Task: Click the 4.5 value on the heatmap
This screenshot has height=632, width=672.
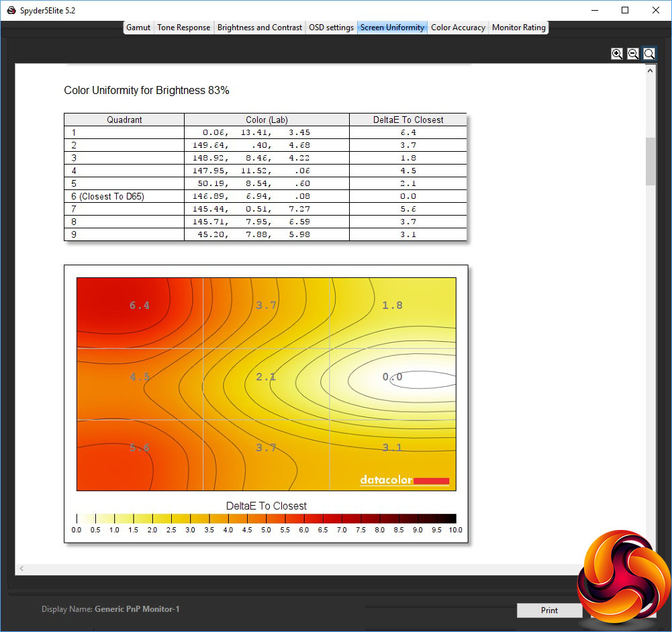Action: point(140,377)
